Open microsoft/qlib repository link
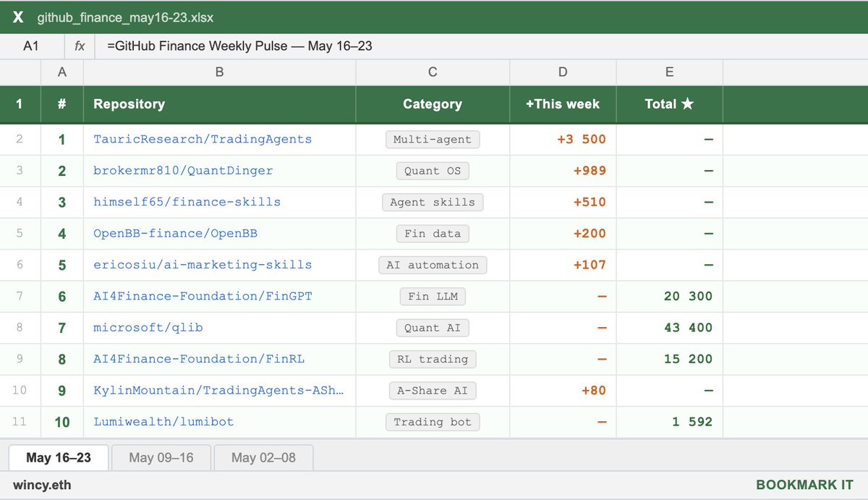This screenshot has height=500, width=868. click(148, 327)
